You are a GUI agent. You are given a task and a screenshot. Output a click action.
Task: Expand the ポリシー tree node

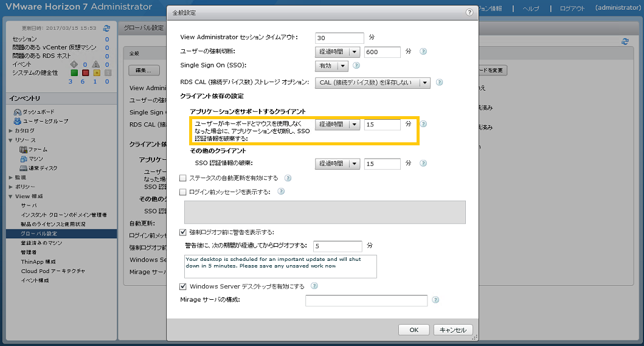[x=11, y=187]
